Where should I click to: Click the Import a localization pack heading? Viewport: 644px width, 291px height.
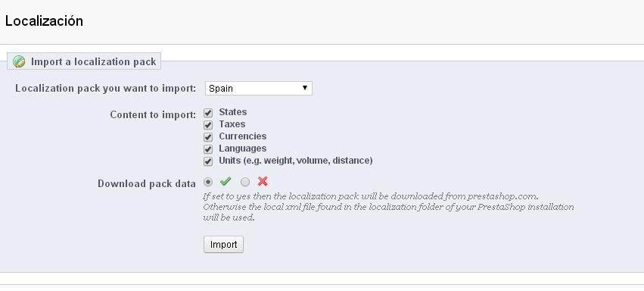coord(94,61)
